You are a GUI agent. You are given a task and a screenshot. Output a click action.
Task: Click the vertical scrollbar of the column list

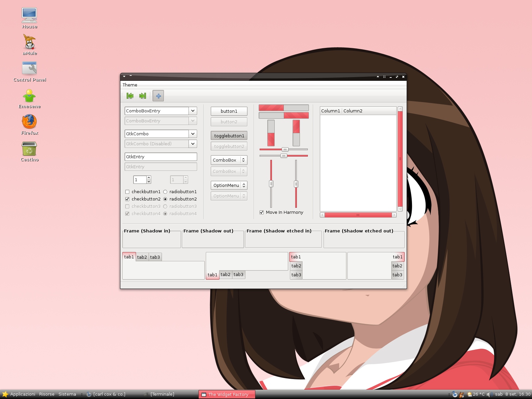(x=400, y=159)
